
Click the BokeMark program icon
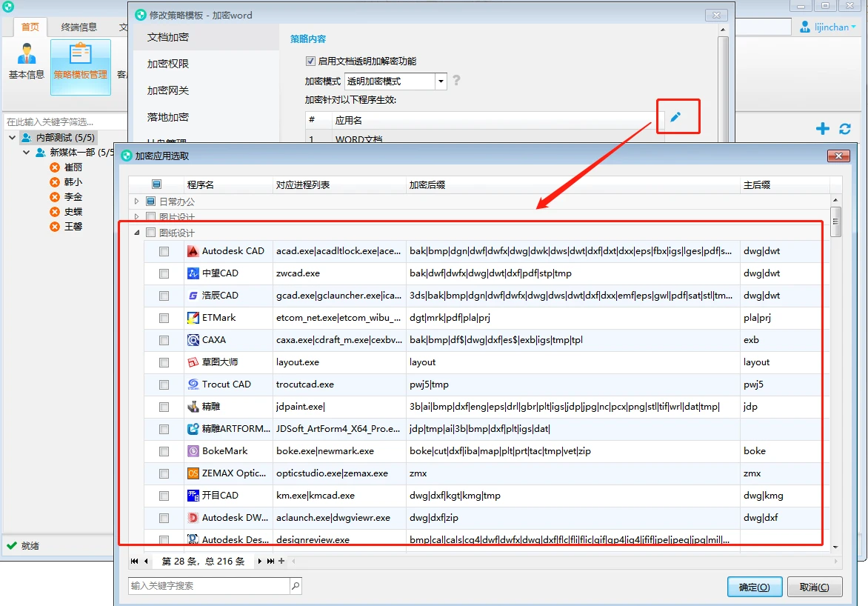tap(193, 451)
